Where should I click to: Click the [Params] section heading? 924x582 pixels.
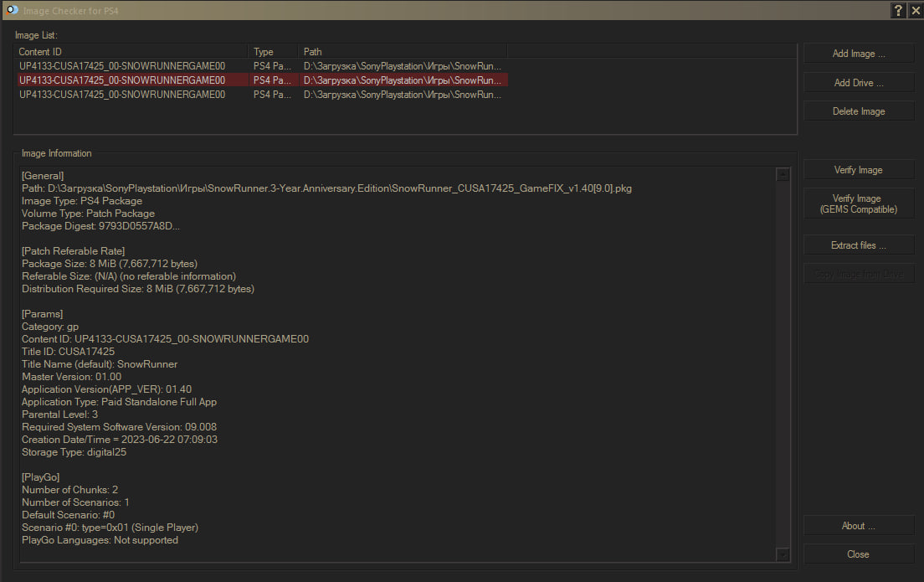click(x=43, y=314)
